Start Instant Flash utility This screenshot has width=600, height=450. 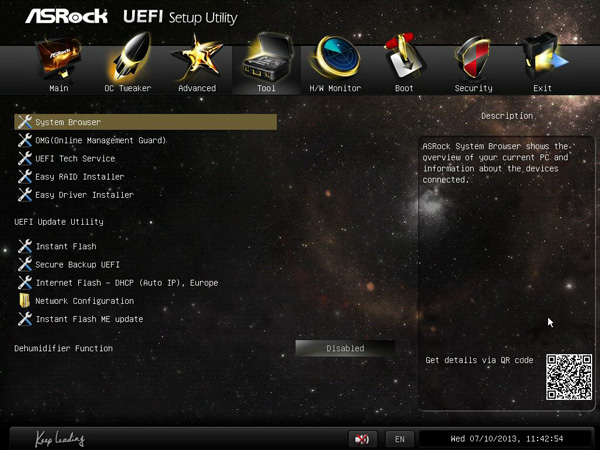coord(66,246)
